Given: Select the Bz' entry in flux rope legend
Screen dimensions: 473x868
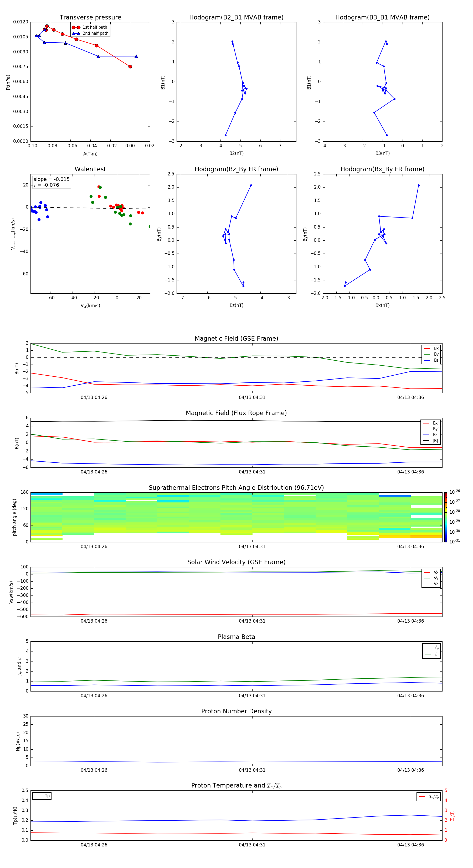Looking at the screenshot, I should (x=431, y=435).
